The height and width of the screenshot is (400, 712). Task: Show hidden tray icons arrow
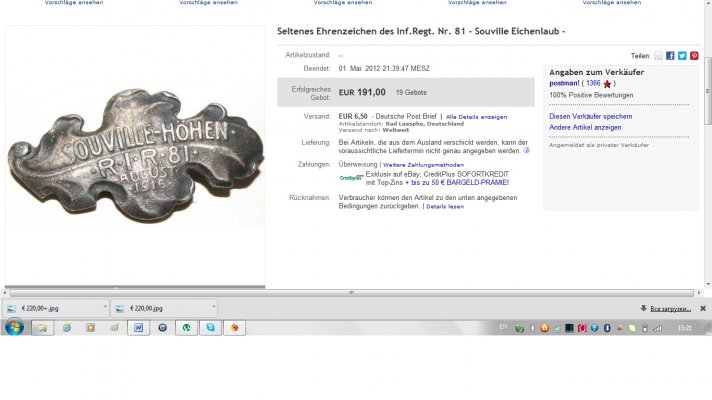point(532,328)
